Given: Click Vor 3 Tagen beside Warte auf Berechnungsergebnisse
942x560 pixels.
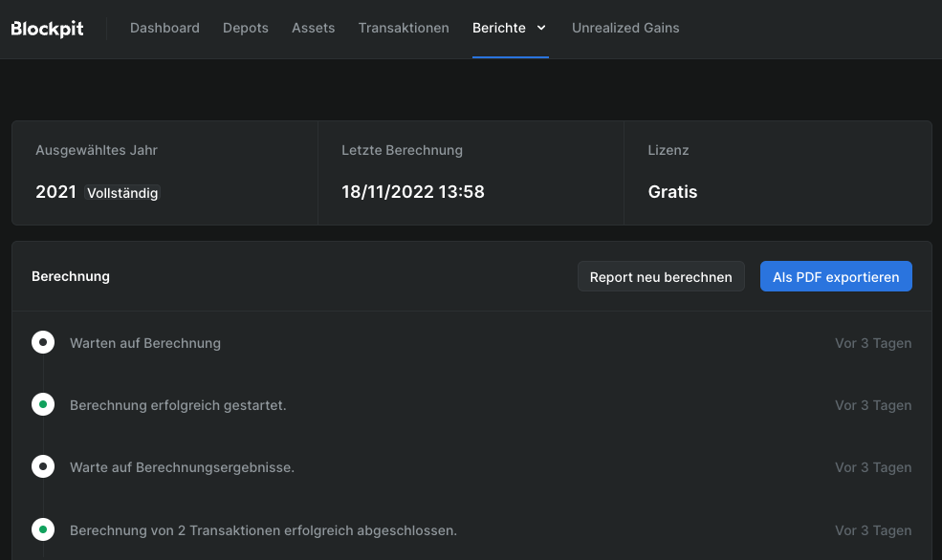Looking at the screenshot, I should [x=873, y=467].
